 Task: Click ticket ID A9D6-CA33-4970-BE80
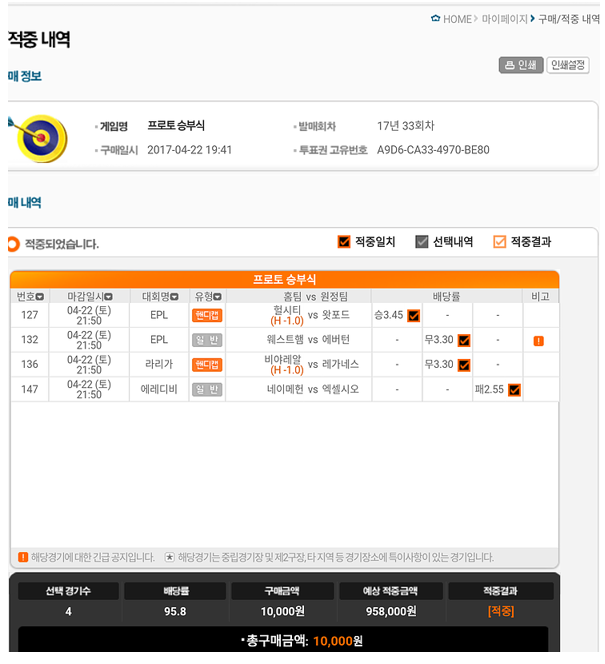pos(433,150)
